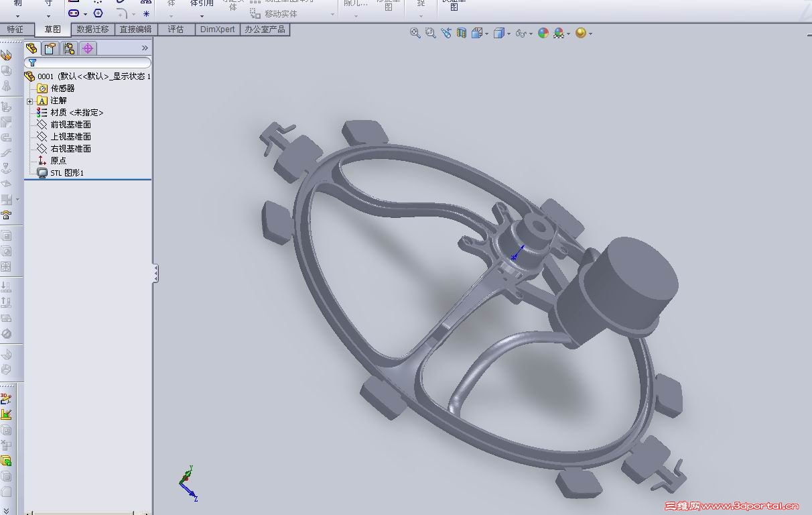
Task: Open the 体引用 dropdown arrow in ribbon
Action: pyautogui.click(x=202, y=16)
